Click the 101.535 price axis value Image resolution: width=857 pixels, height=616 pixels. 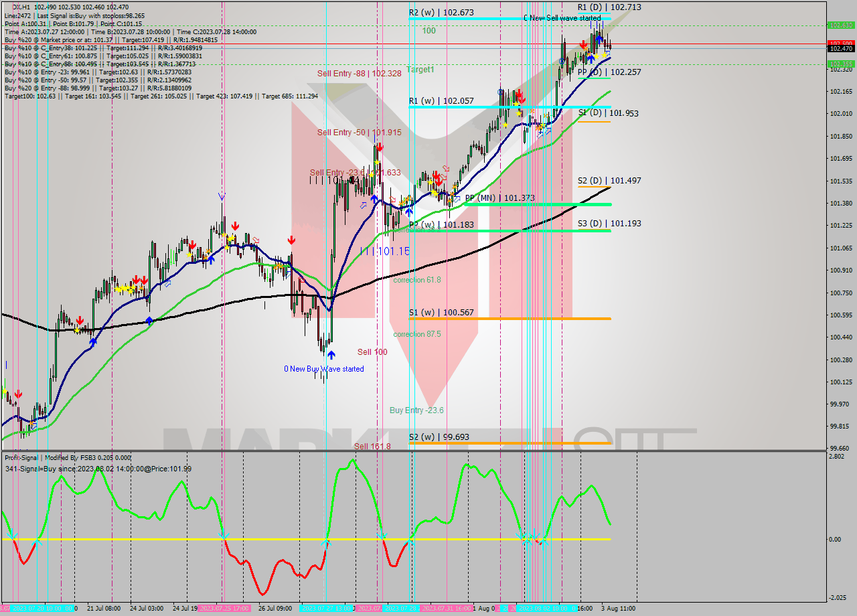point(841,181)
